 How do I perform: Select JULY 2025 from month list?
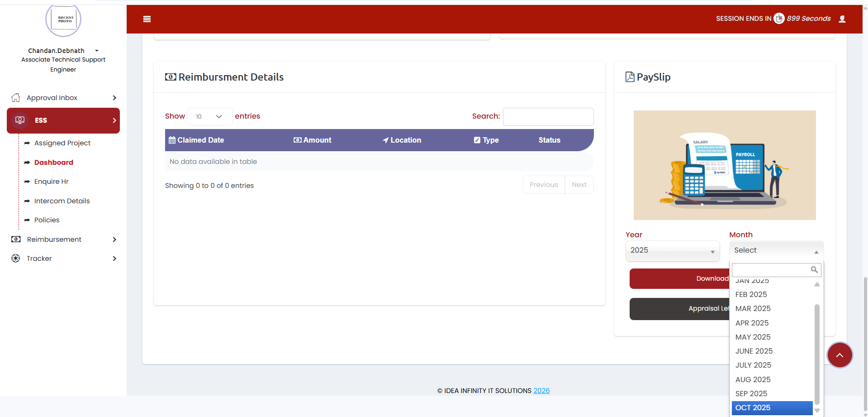772,365
